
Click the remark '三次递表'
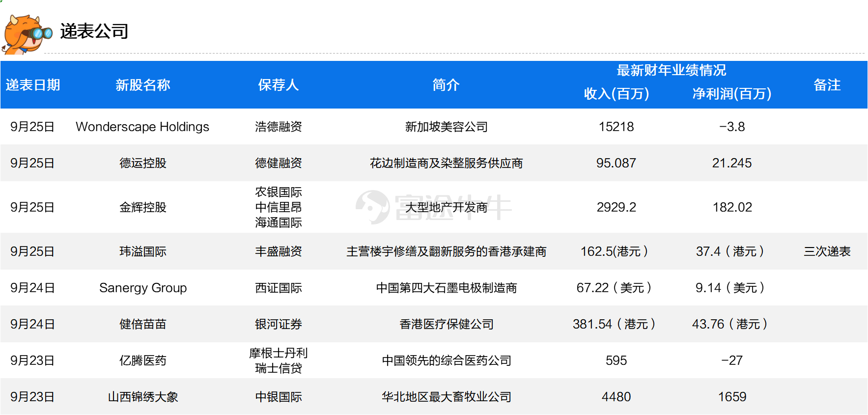pyautogui.click(x=827, y=251)
